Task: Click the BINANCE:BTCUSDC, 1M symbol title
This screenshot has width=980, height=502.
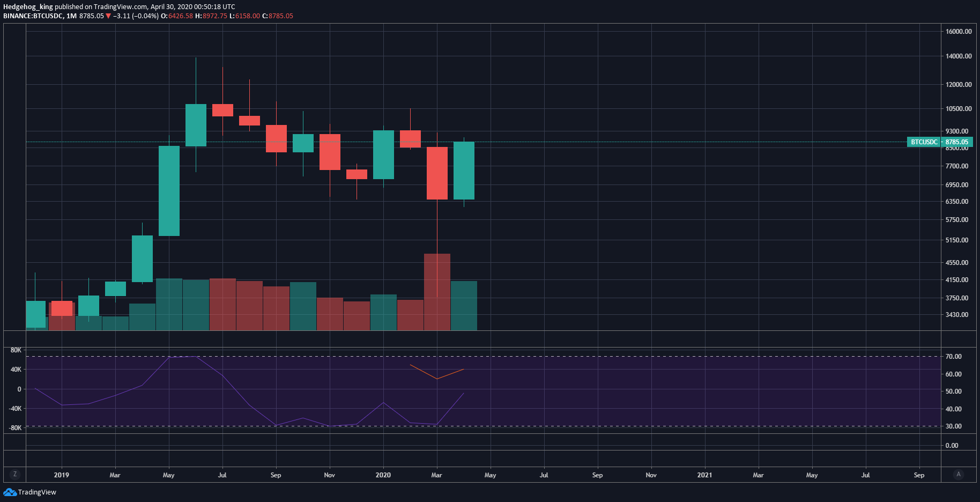Action: tap(40, 16)
